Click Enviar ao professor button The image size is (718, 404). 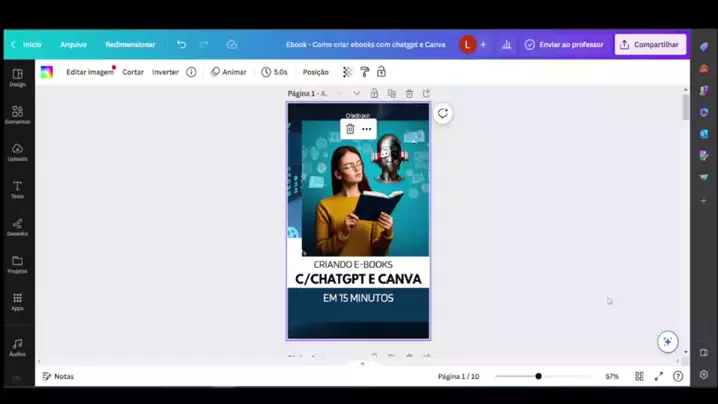click(564, 44)
